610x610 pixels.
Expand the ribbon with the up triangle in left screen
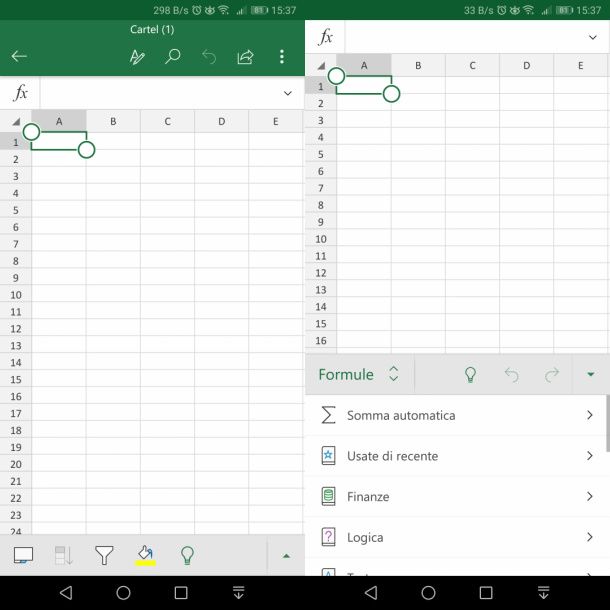286,556
